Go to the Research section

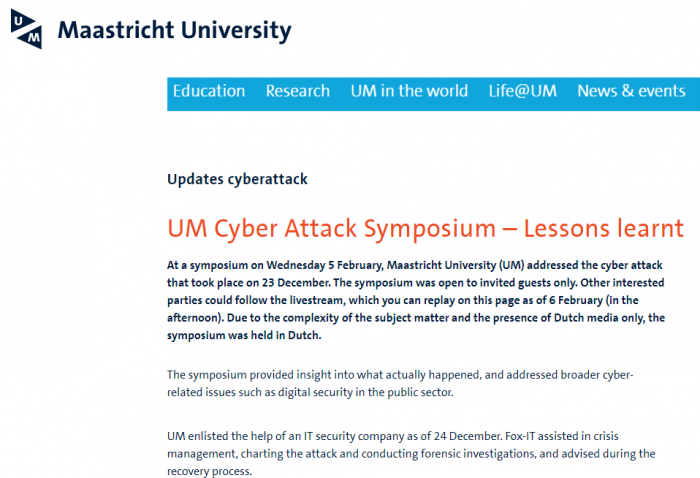tap(297, 91)
